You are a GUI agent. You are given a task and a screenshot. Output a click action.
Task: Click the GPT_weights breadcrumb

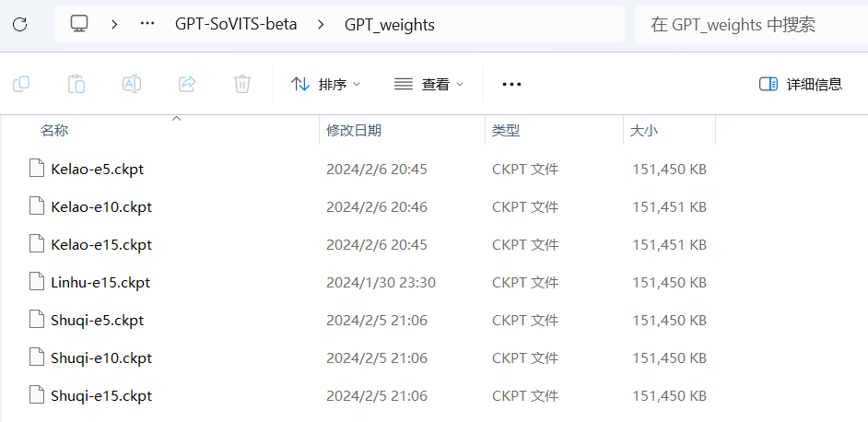coord(390,24)
